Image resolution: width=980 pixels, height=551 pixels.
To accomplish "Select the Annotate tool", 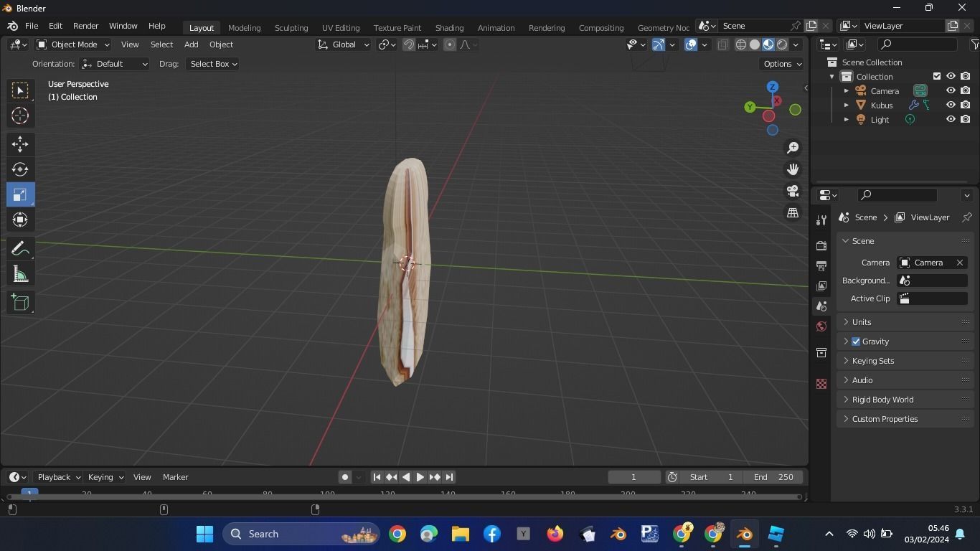I will (20, 248).
